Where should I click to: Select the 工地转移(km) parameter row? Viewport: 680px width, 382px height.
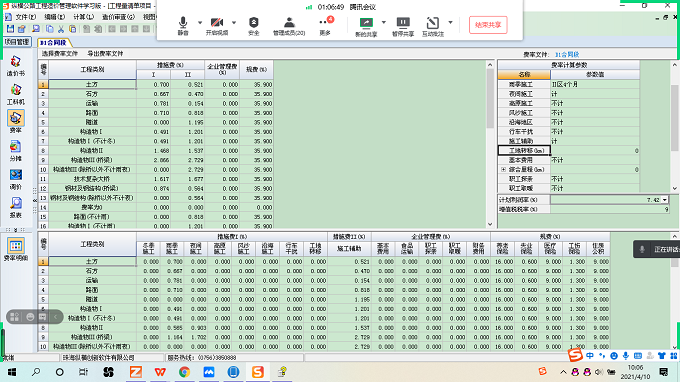click(569, 150)
